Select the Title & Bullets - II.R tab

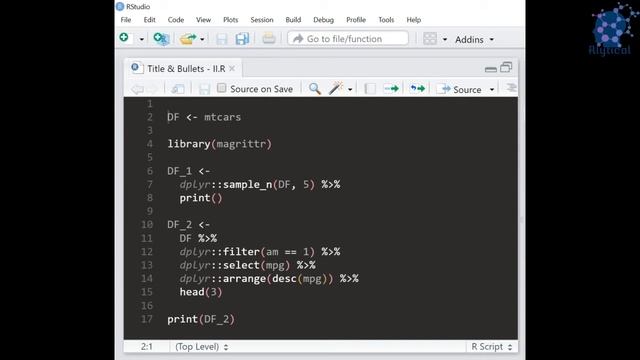(182, 68)
